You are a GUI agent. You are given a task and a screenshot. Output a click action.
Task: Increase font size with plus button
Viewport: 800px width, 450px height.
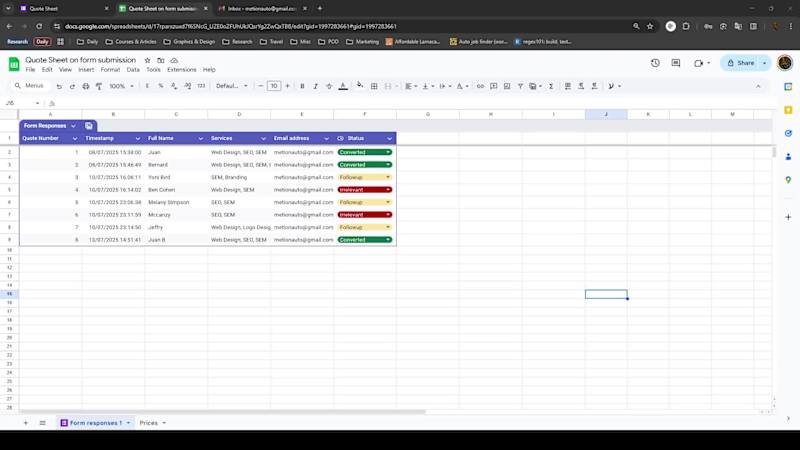[287, 86]
